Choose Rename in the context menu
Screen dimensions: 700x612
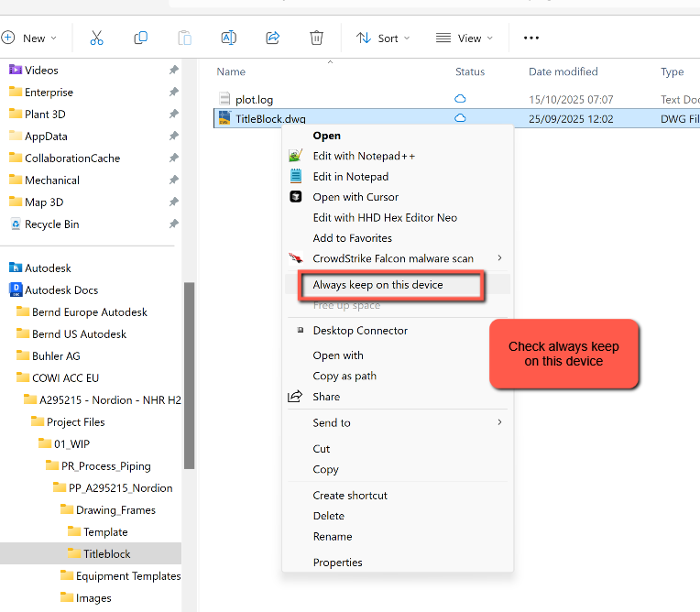pyautogui.click(x=333, y=537)
